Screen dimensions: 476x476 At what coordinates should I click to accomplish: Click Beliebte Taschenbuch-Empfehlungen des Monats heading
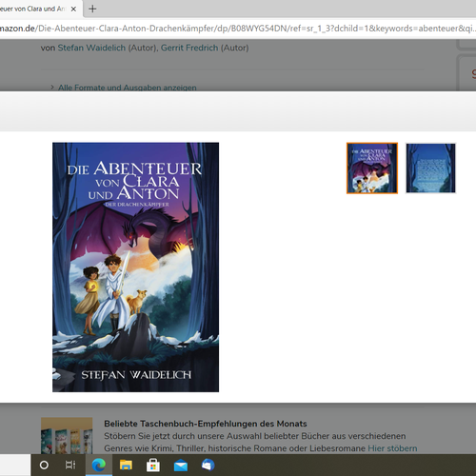pos(206,424)
